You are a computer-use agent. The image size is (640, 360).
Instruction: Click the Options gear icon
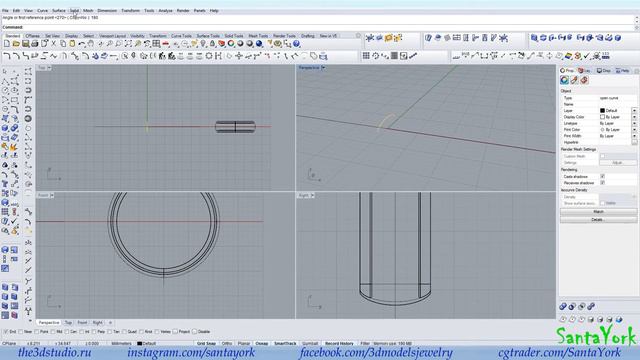coord(278,44)
